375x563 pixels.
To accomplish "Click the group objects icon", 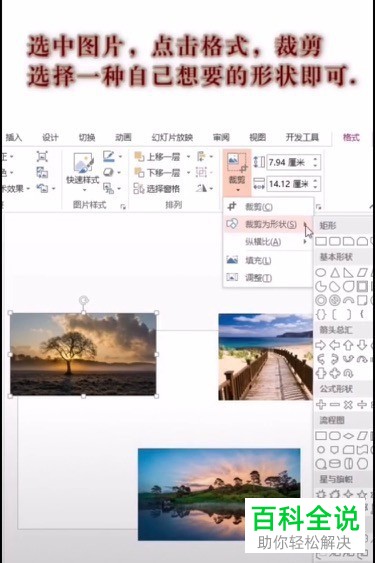I will 202,172.
